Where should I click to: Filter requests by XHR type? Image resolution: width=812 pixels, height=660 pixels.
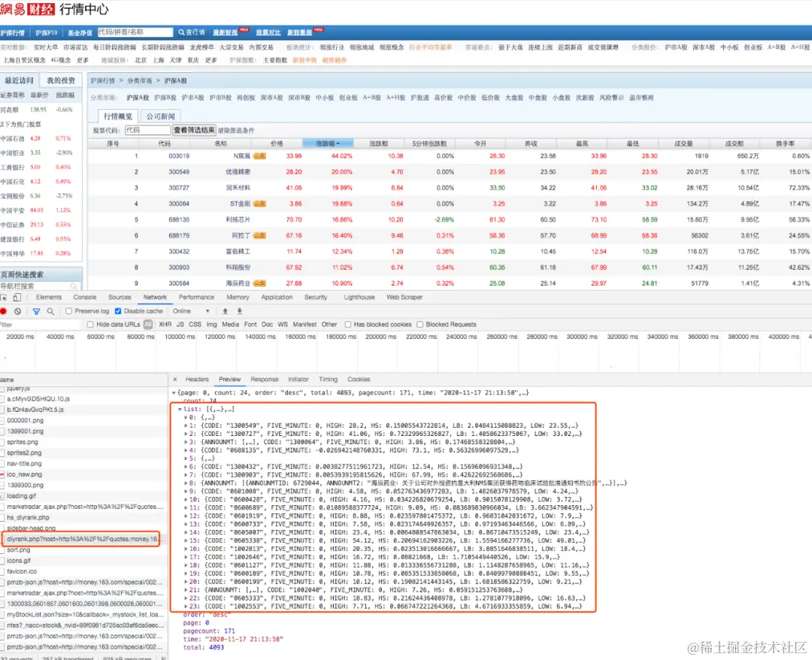tap(165, 325)
